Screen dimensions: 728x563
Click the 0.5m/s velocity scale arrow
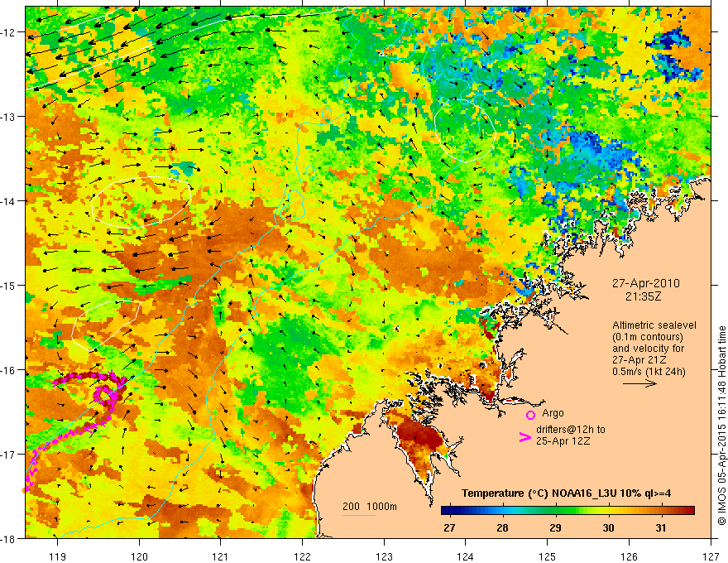tap(639, 383)
